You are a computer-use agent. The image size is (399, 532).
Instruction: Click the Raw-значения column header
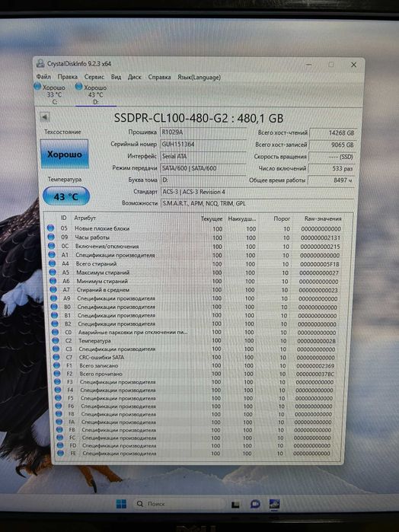pyautogui.click(x=323, y=219)
